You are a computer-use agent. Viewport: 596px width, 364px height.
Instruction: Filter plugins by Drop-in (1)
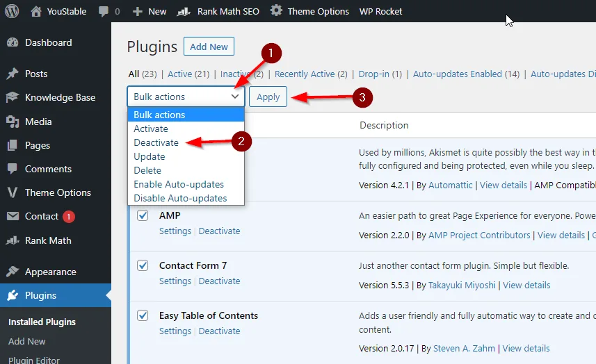(380, 74)
